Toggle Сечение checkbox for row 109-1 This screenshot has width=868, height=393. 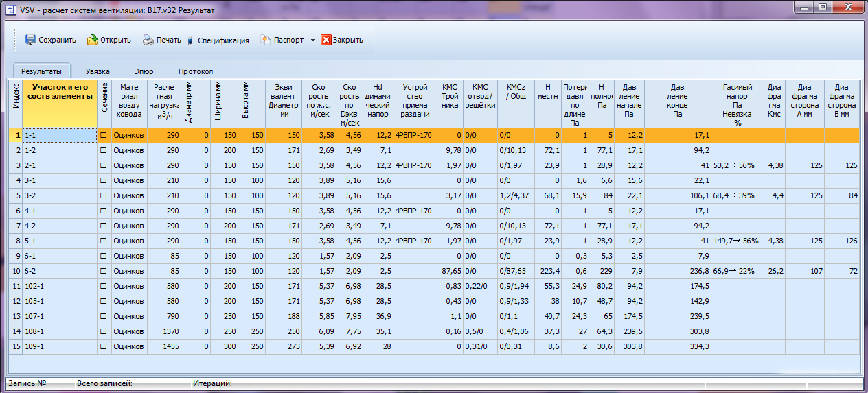pos(104,347)
